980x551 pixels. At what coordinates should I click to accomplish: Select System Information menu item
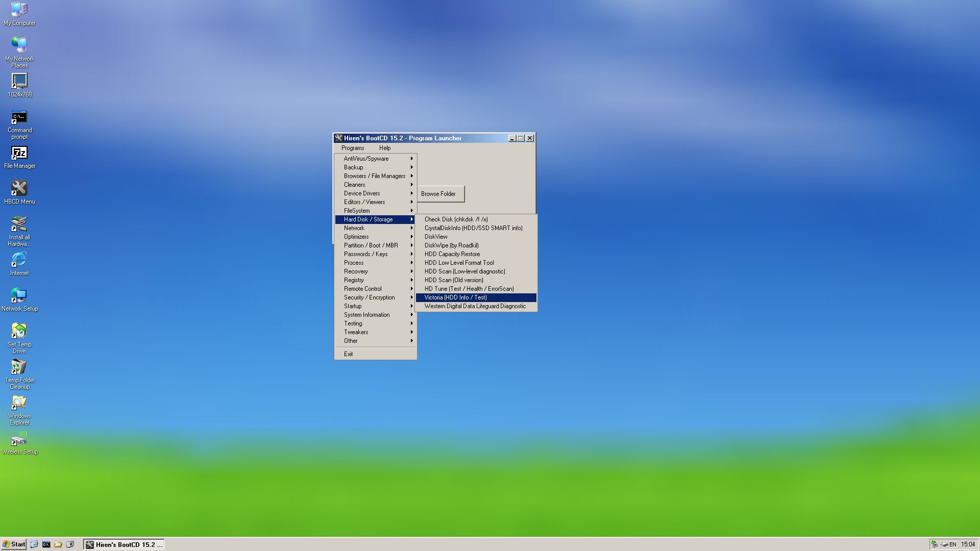click(376, 315)
